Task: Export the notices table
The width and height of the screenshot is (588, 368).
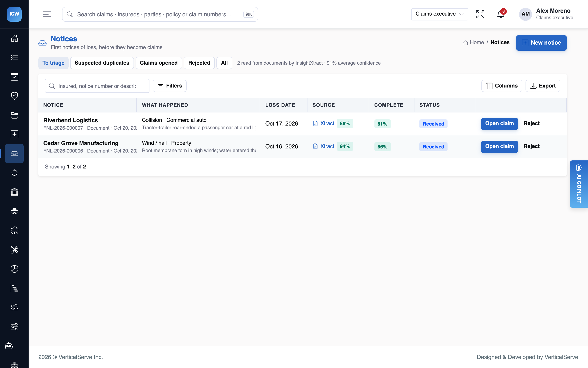Action: 542,86
